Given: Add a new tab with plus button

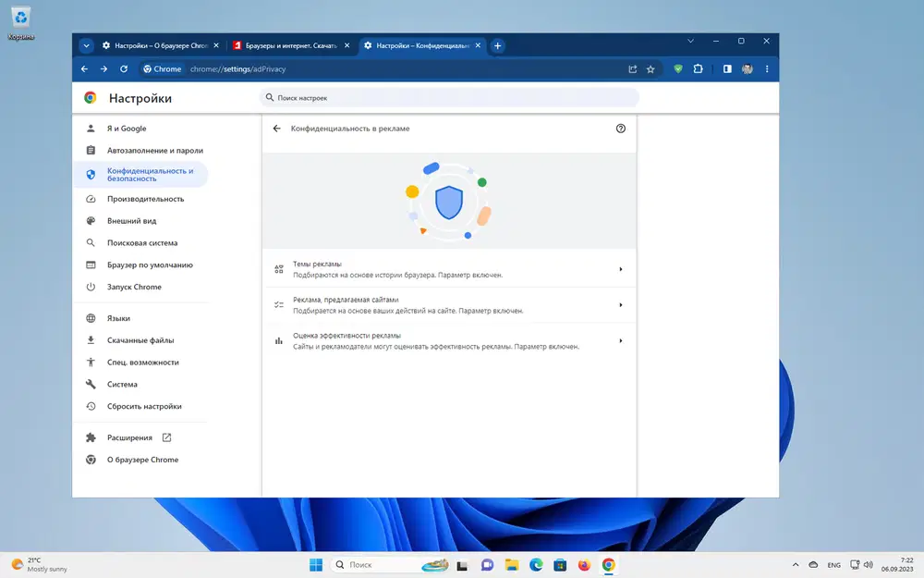Looking at the screenshot, I should pos(497,45).
